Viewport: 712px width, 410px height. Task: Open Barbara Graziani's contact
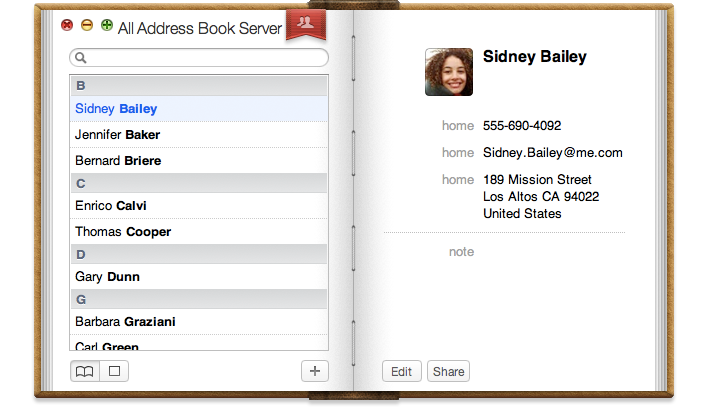coord(123,322)
